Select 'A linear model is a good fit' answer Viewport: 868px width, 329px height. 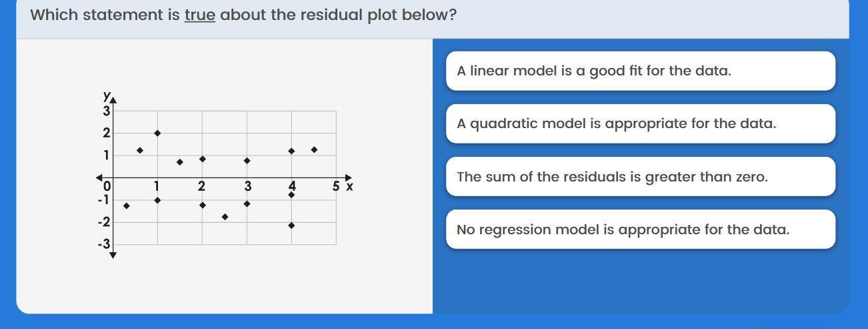coord(640,71)
